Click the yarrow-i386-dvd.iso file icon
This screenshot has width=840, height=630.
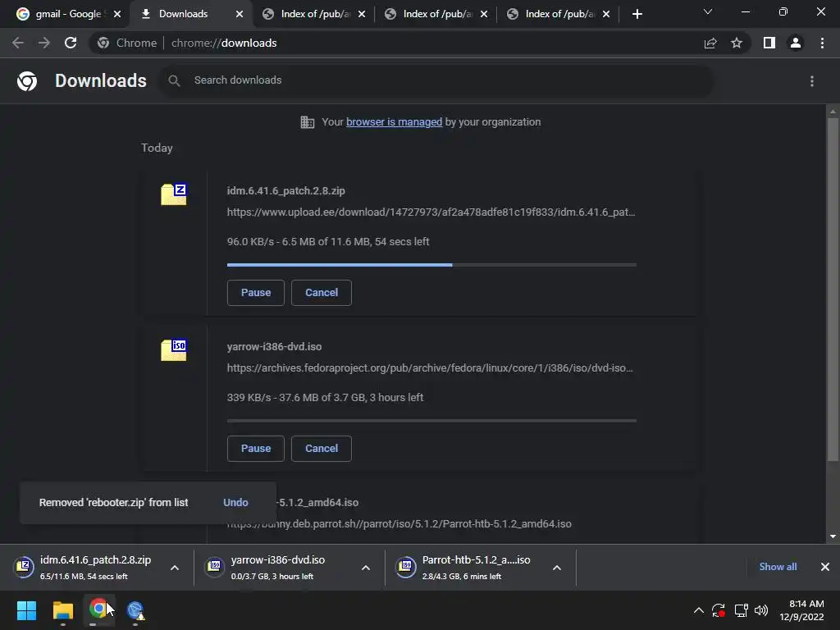pos(174,349)
